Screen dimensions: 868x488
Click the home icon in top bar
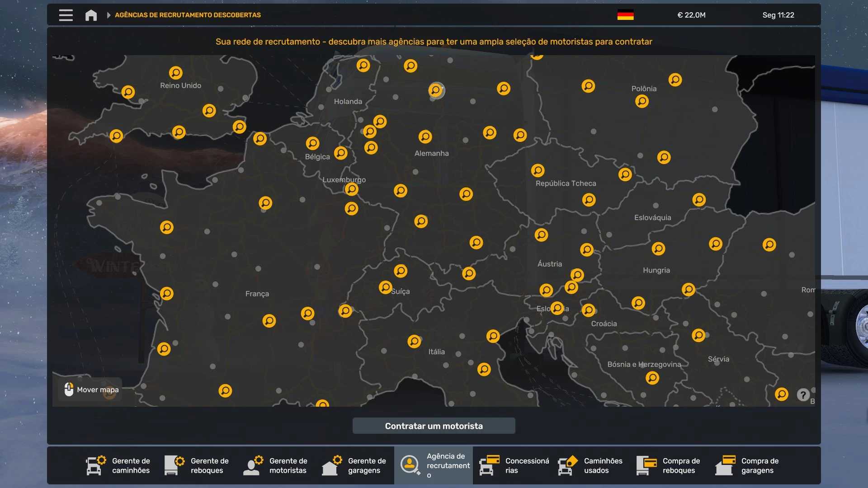91,15
